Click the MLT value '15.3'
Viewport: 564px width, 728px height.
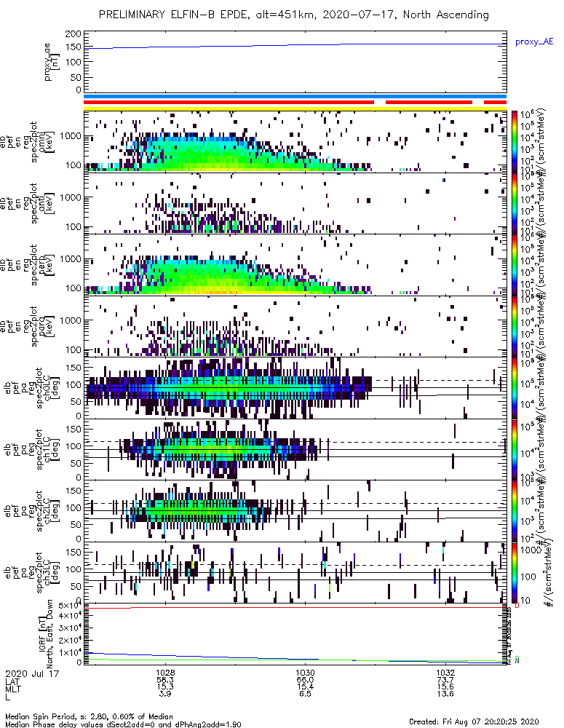165,687
